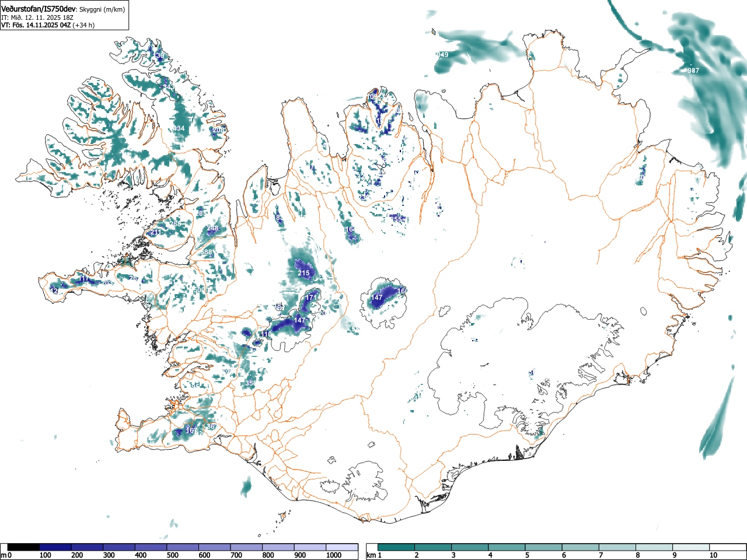The width and height of the screenshot is (747, 560).
Task: Click the 500–600 m legend swatch
Action: (x=183, y=547)
